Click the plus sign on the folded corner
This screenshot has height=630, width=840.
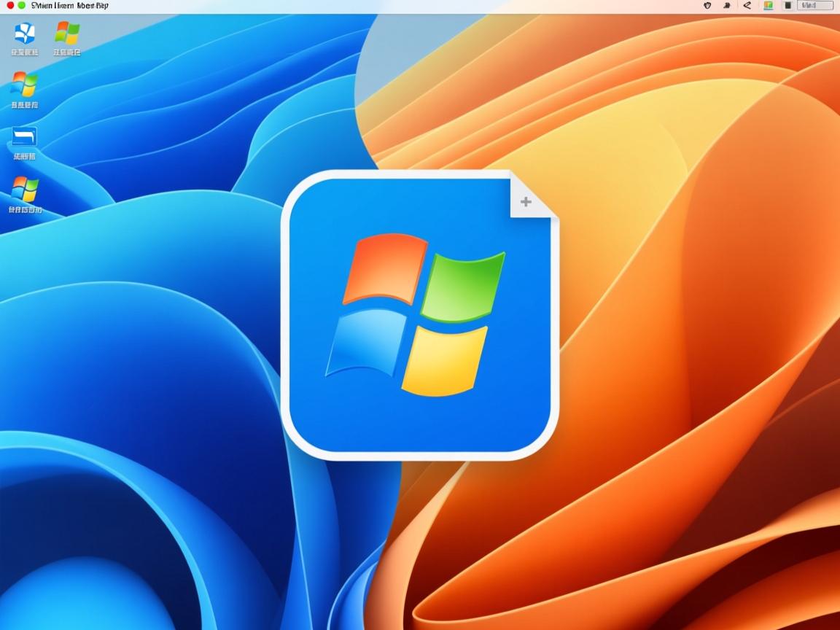526,202
